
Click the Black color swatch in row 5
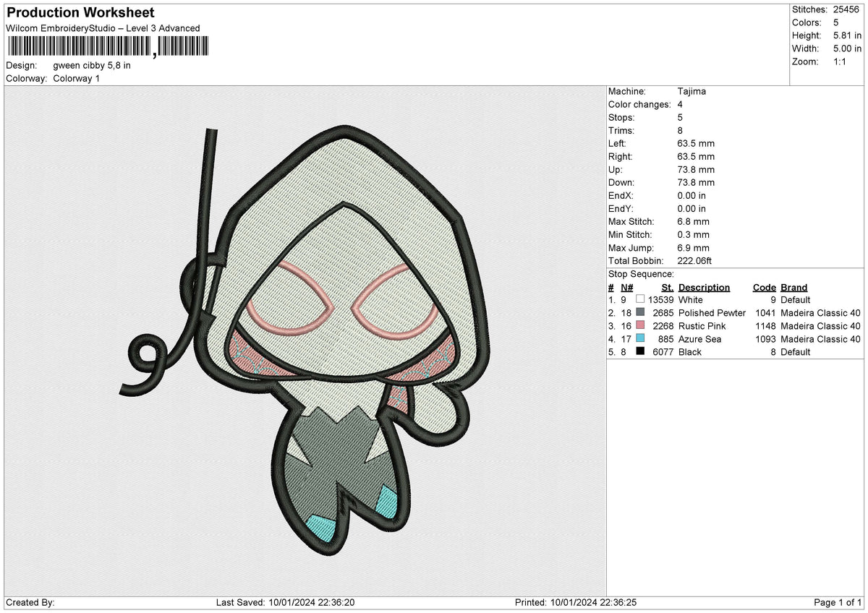coord(640,352)
